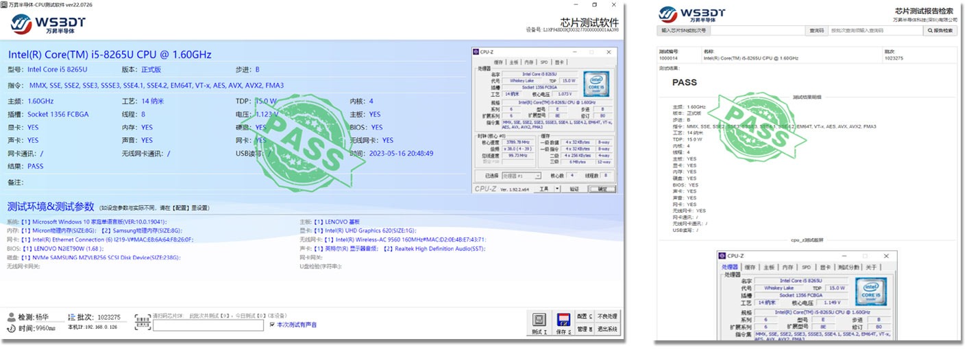This screenshot has height=350, width=980.
Task: Click the inspector person icon beside 检测
Action: (x=11, y=317)
